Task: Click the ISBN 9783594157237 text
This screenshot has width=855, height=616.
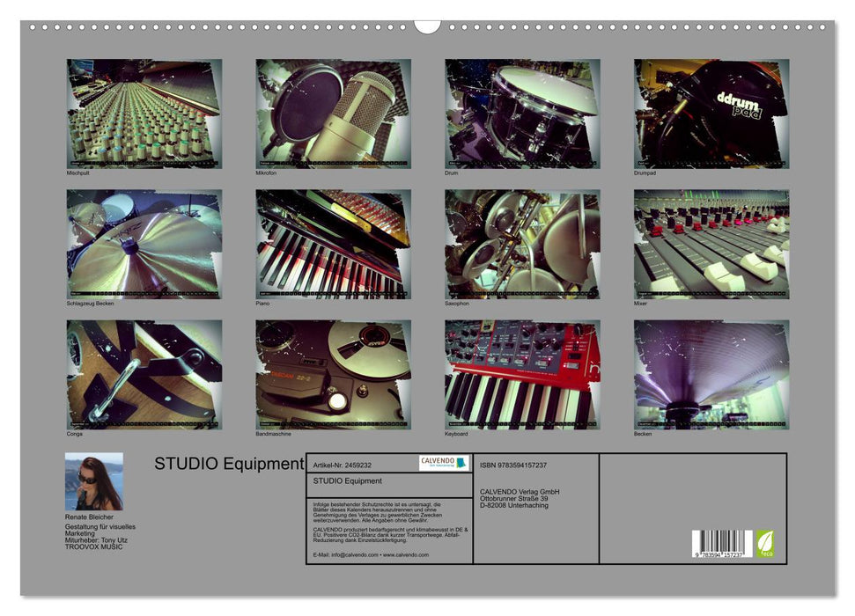Action: point(513,465)
